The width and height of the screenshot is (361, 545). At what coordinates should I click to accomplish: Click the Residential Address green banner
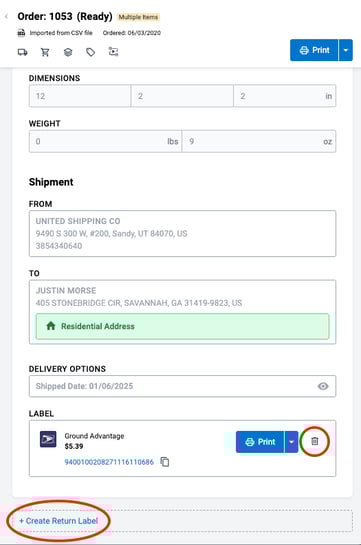[x=182, y=326]
